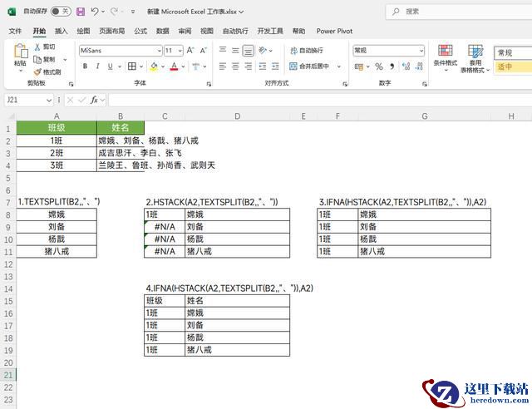Click the Paste clipboard icon
The width and height of the screenshot is (532, 409).
click(x=21, y=51)
